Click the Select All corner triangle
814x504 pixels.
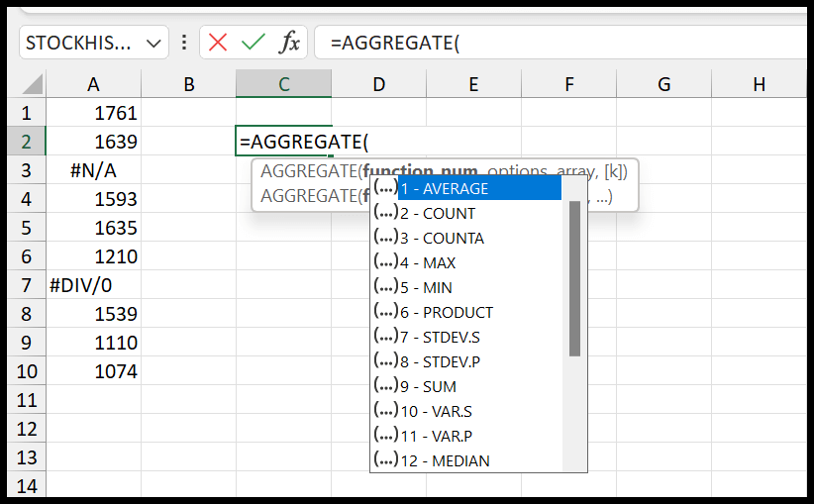click(33, 84)
